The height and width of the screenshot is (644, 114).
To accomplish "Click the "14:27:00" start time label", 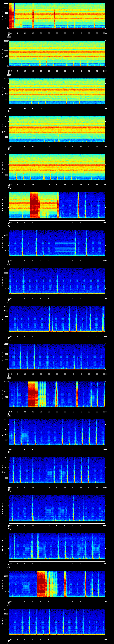I will point(9,223).
